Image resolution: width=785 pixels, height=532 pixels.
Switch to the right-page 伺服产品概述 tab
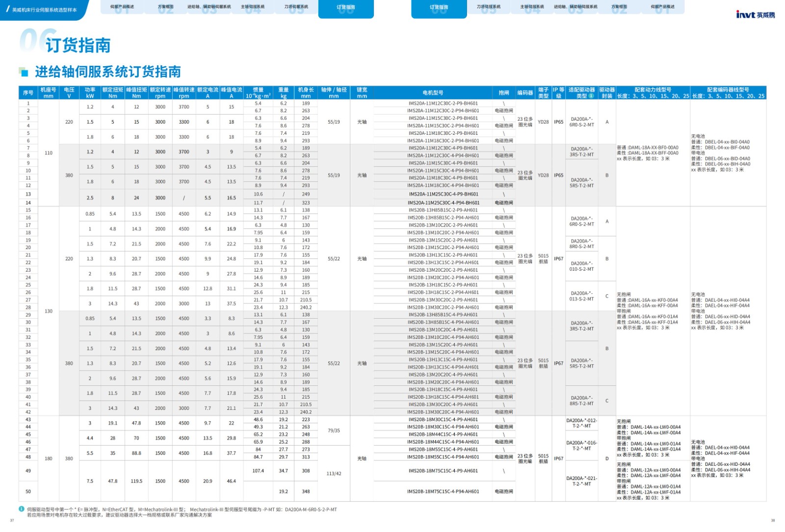point(662,7)
